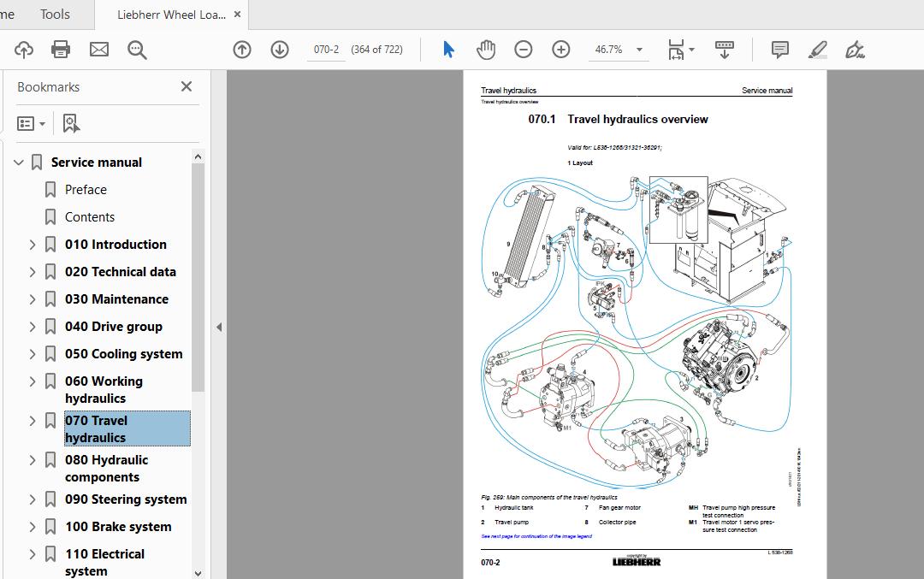924x579 pixels.
Task: Select the Service manual root bookmark
Action: pos(96,162)
